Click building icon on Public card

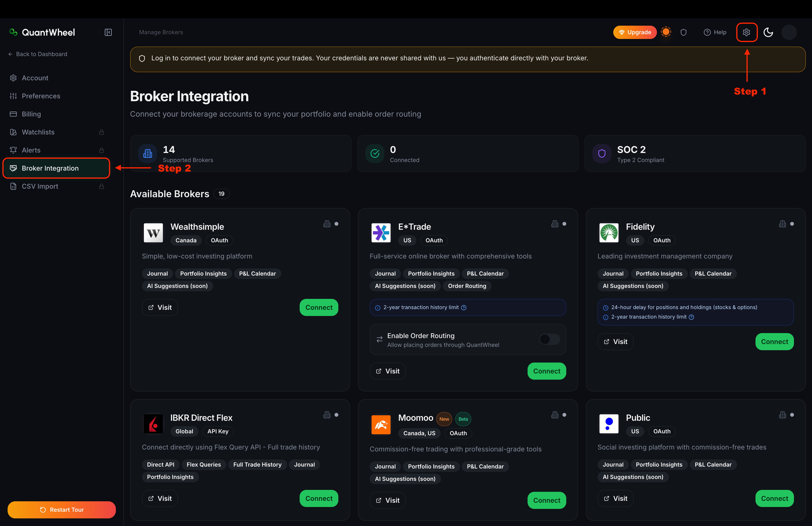point(783,415)
